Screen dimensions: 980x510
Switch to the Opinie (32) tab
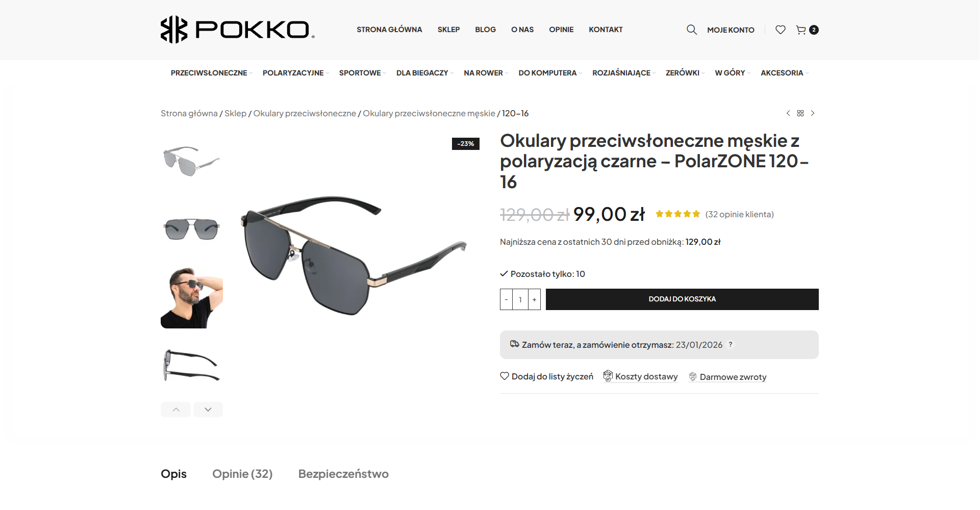(242, 474)
